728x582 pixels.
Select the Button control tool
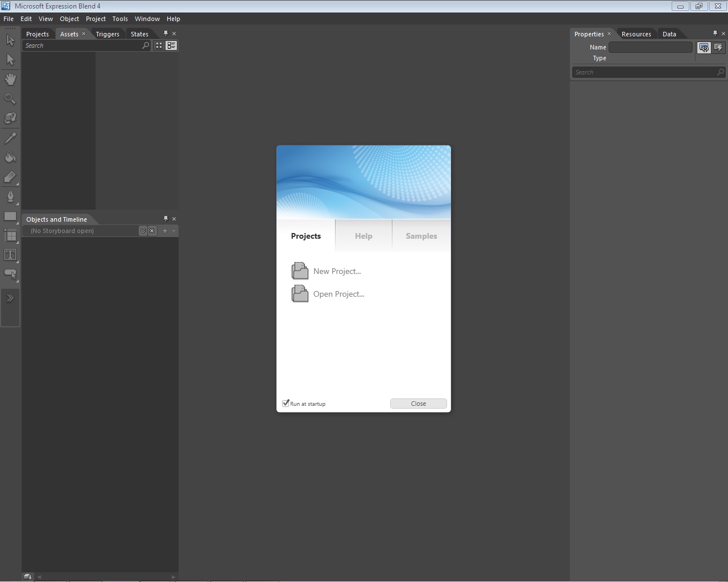10,274
